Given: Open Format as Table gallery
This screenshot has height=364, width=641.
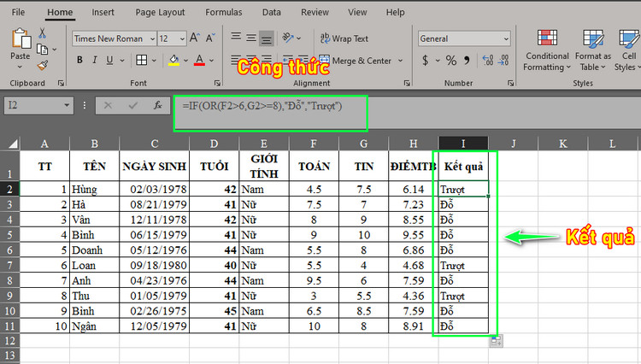Looking at the screenshot, I should pos(593,50).
